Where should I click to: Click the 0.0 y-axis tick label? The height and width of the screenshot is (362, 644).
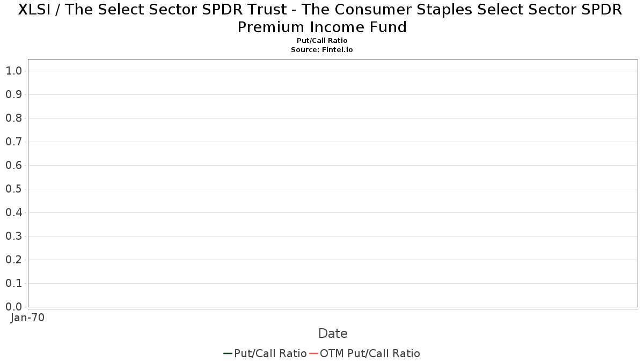click(13, 307)
